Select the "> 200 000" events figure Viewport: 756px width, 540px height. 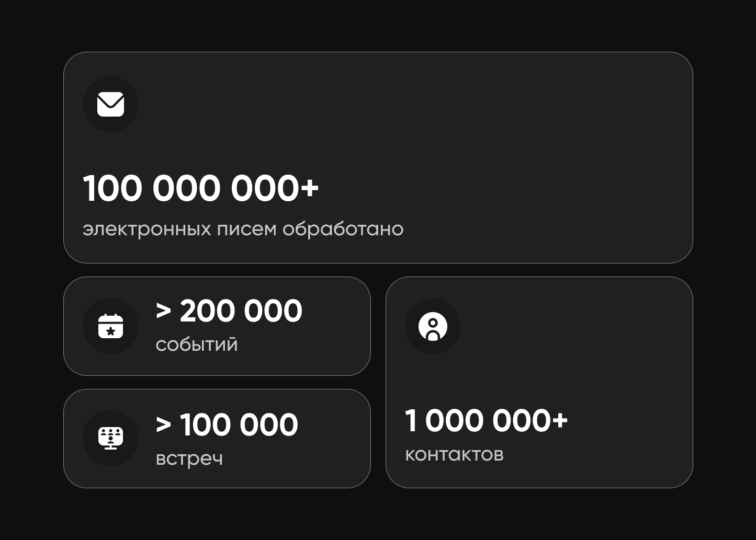[x=229, y=311]
